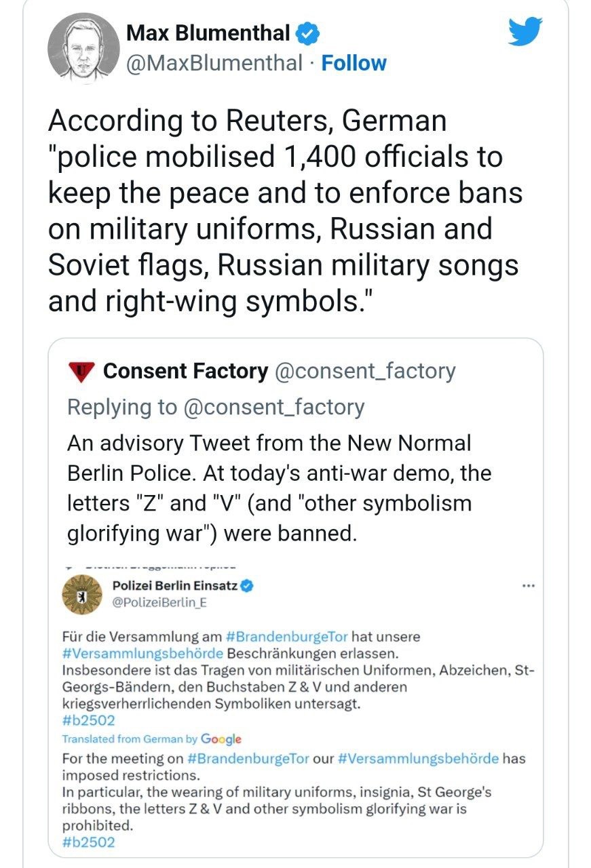Click #Versammlungsbehörde hashtag in the German text

click(142, 653)
